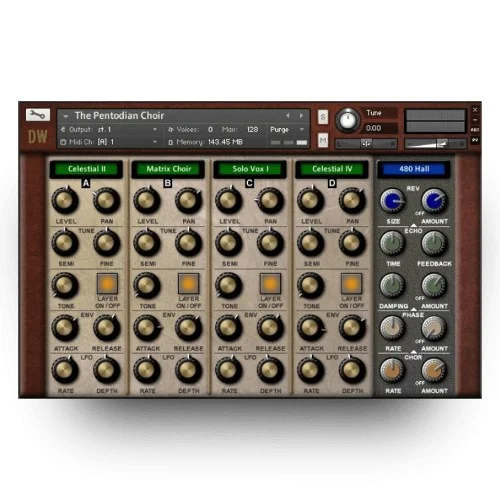Click the master Tune knob
500x500 pixels.
(347, 120)
